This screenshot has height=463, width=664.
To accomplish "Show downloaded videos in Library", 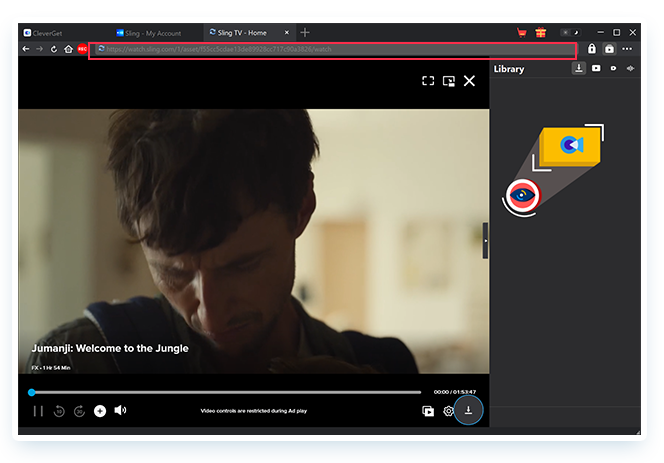I will pos(596,68).
